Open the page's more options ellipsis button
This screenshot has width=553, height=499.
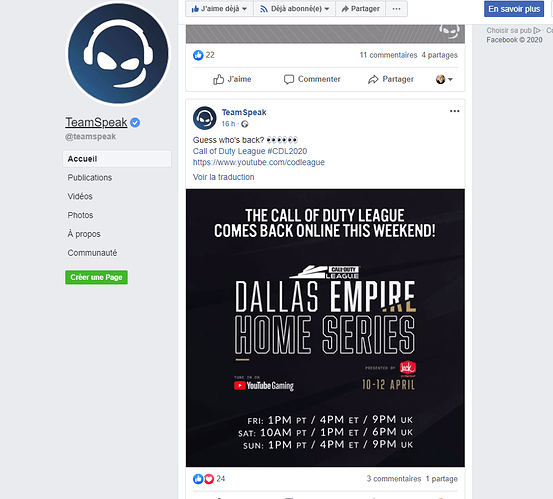click(396, 8)
